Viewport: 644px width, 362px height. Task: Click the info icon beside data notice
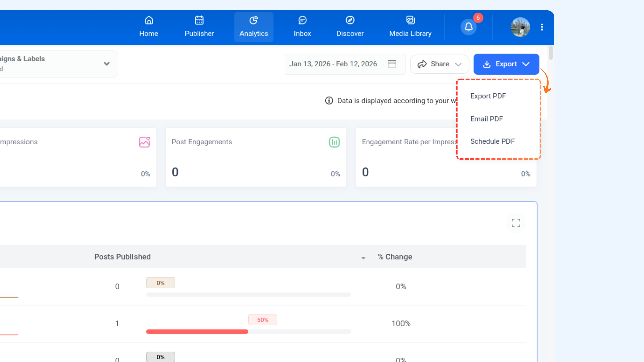point(329,101)
